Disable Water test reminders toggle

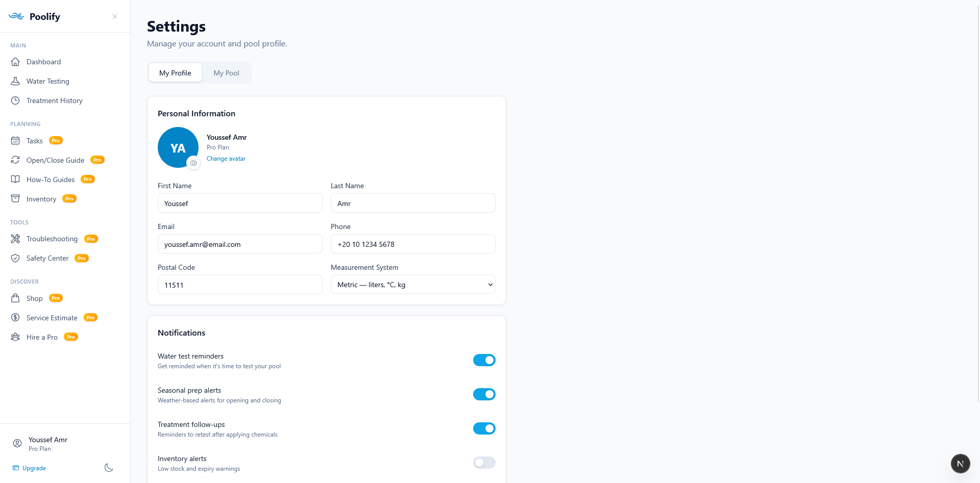click(x=484, y=360)
